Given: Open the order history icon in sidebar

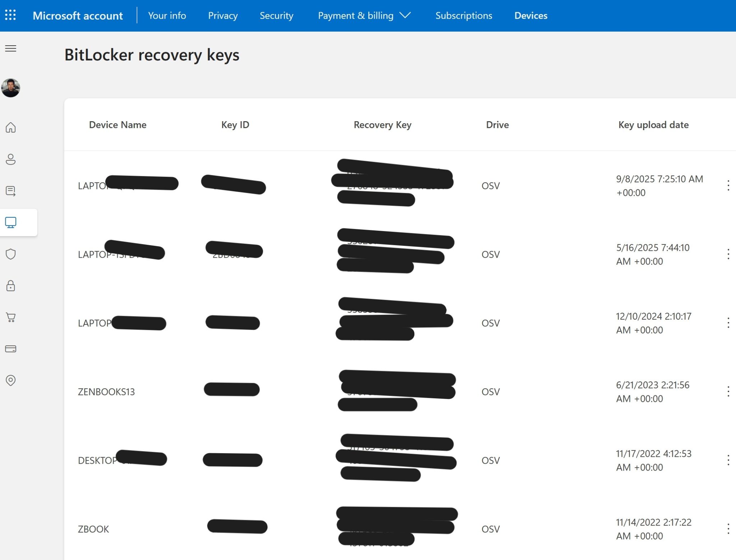Looking at the screenshot, I should tap(11, 191).
